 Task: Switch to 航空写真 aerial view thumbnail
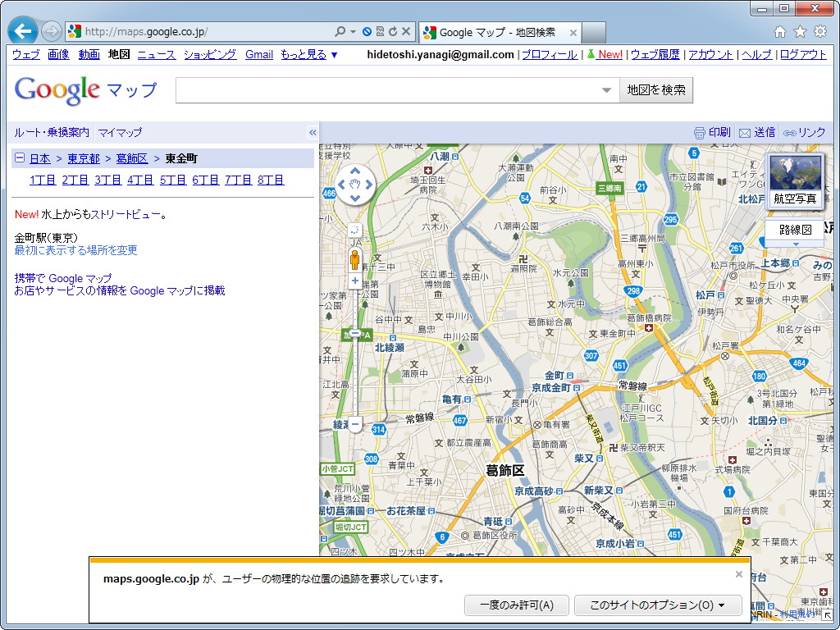pos(795,180)
